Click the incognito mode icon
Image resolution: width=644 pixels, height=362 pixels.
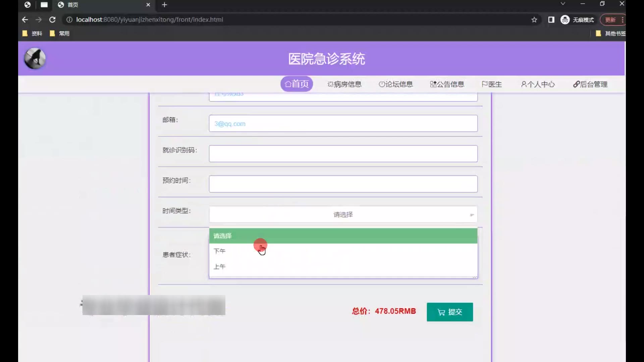[565, 20]
